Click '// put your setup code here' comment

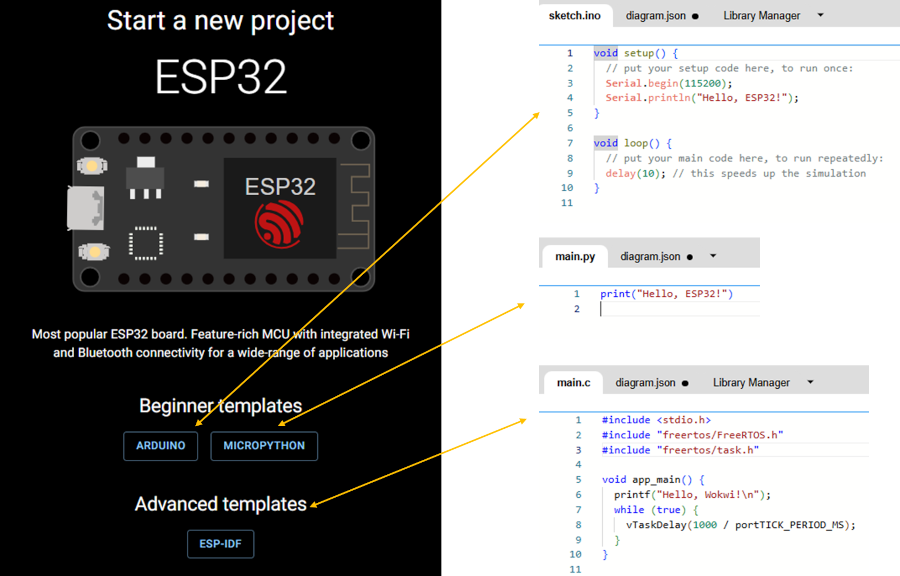pyautogui.click(x=730, y=68)
